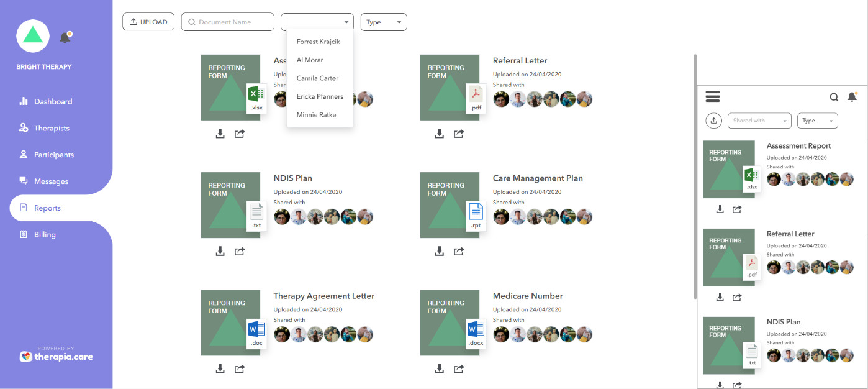Viewport: 868px width, 389px height.
Task: Click the Document Name search field
Action: (228, 22)
